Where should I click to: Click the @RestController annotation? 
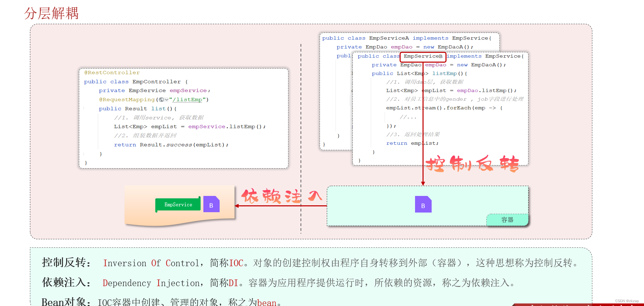(x=112, y=73)
